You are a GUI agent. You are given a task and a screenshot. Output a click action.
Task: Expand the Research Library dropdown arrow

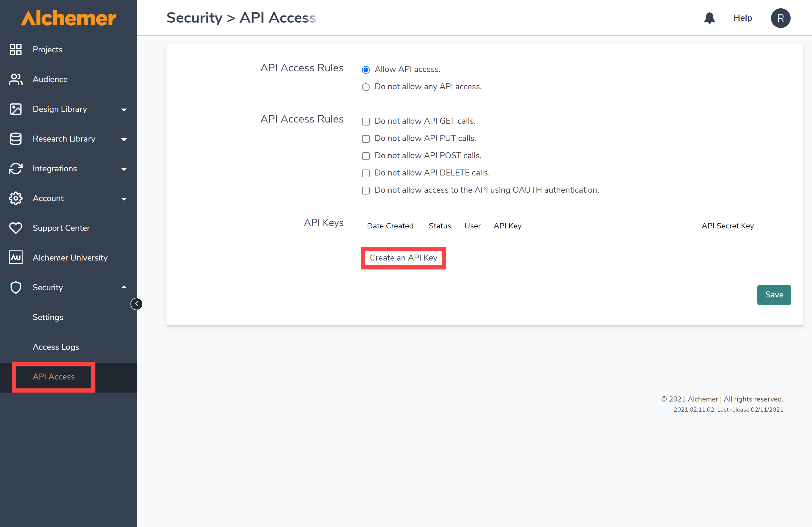pyautogui.click(x=124, y=139)
